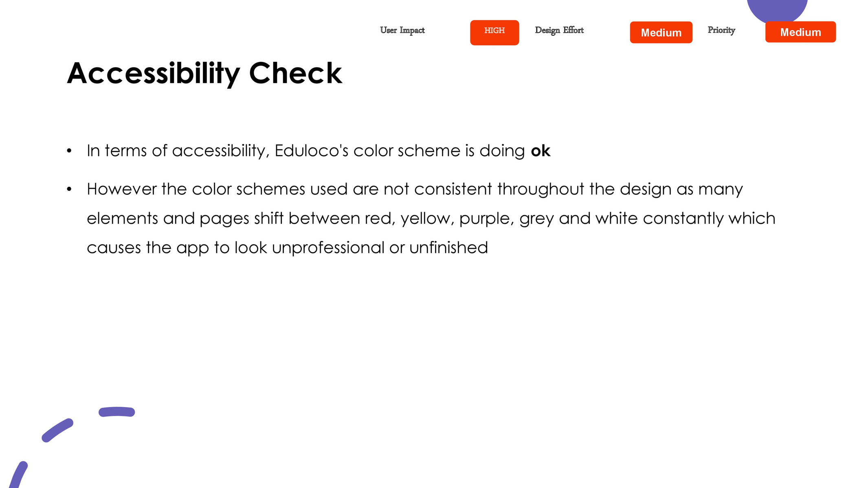Click the word Eduloco's in first bullet
Image resolution: width=868 pixels, height=488 pixels.
tap(312, 151)
